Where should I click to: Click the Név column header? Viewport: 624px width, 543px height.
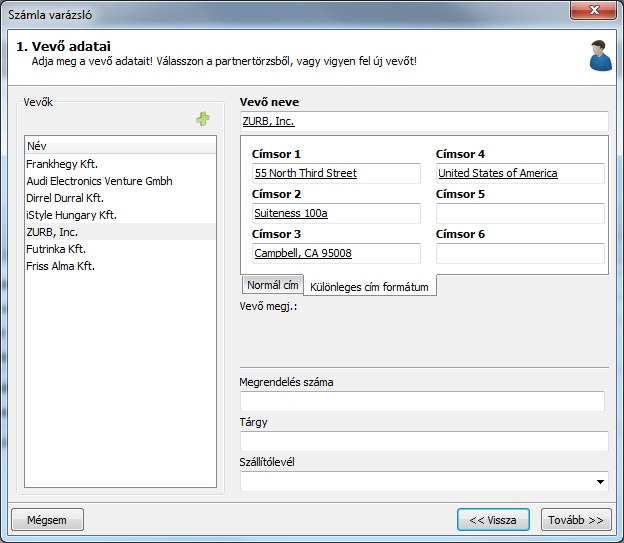pyautogui.click(x=120, y=145)
